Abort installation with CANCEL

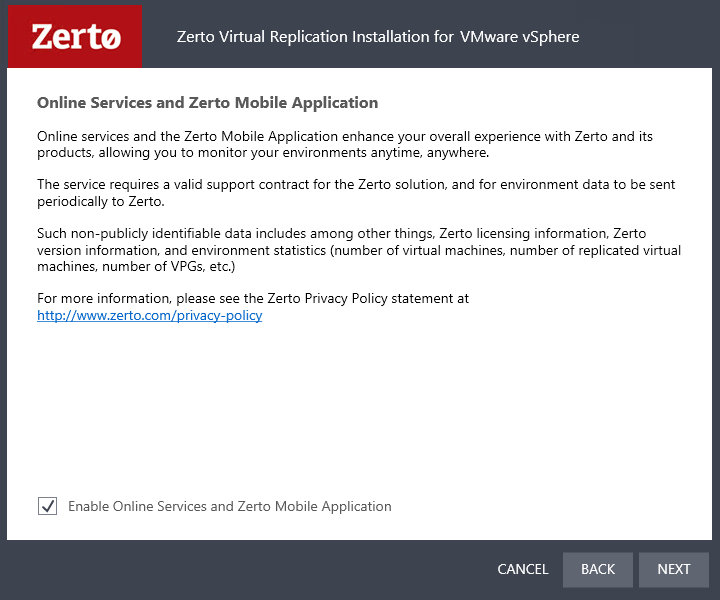[523, 569]
